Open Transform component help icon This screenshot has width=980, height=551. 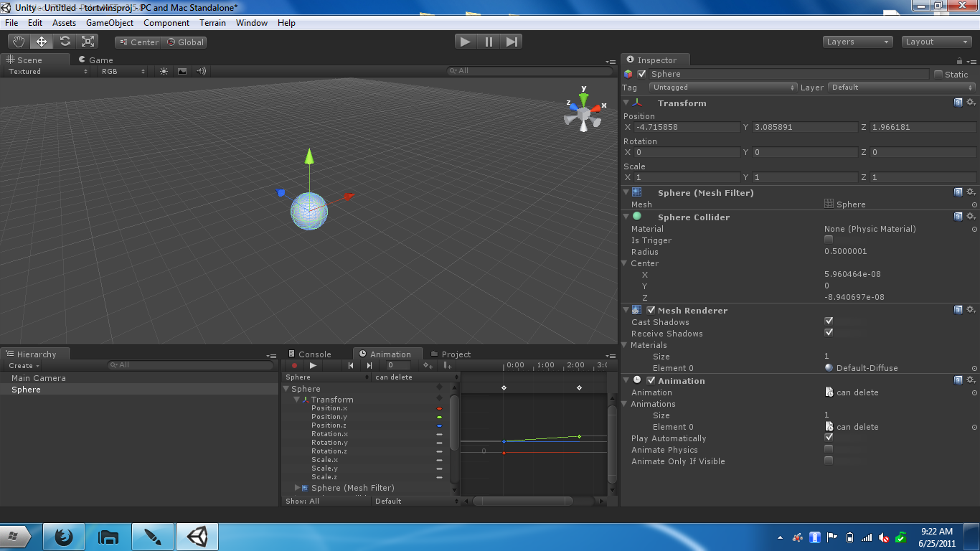(x=958, y=103)
